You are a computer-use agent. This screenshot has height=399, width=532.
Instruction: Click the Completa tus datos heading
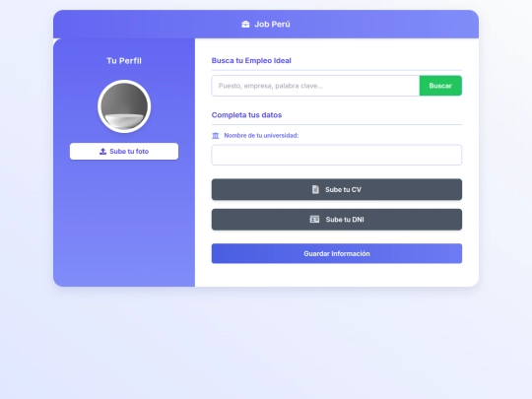coord(246,115)
